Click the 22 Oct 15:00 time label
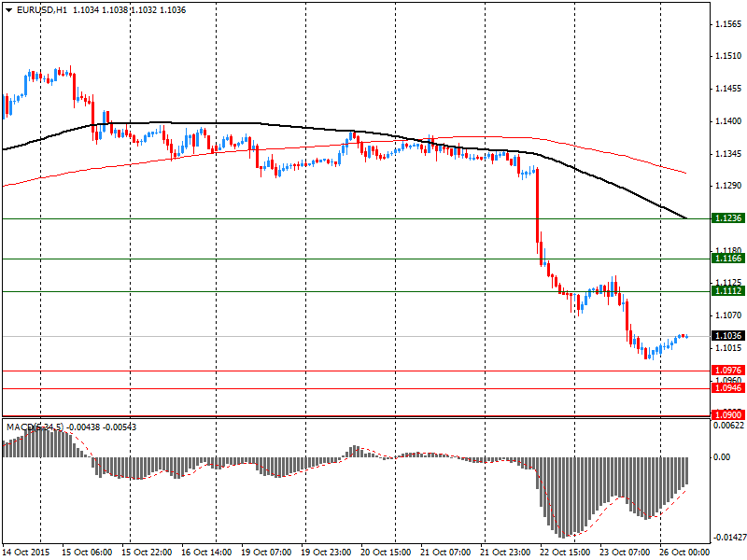Viewport: 747px width, 560px height. click(x=566, y=553)
